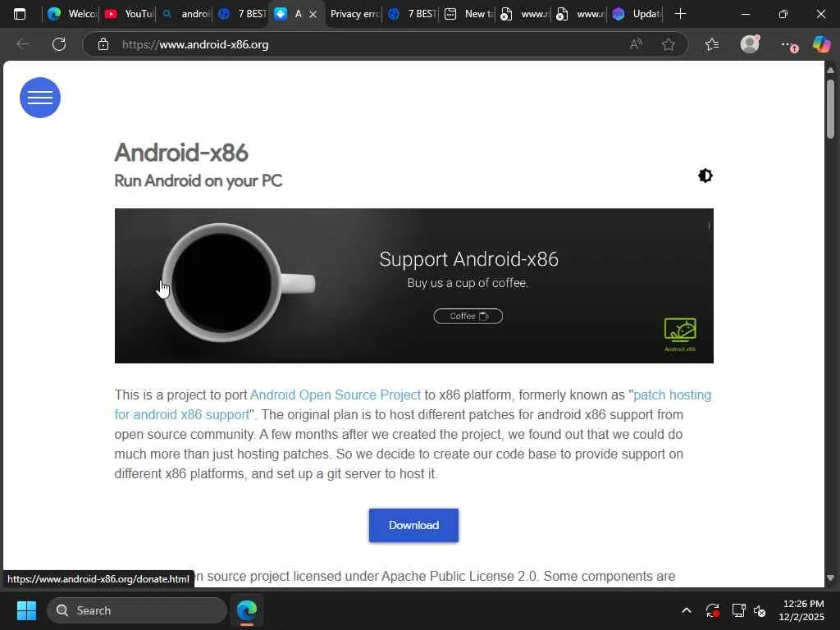Image resolution: width=840 pixels, height=630 pixels.
Task: Open Settings and more ellipsis menu
Action: (788, 45)
